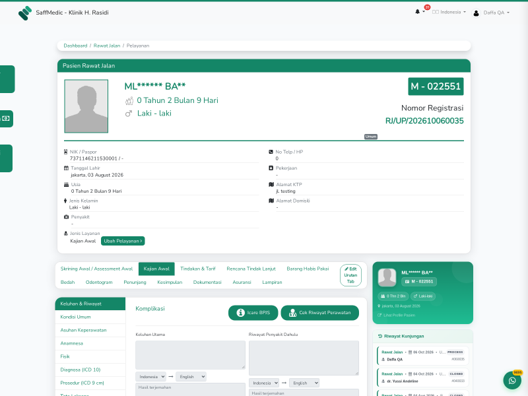Viewport: 528px width, 396px height.
Task: Click the patient photo placeholder
Action: coord(86,106)
